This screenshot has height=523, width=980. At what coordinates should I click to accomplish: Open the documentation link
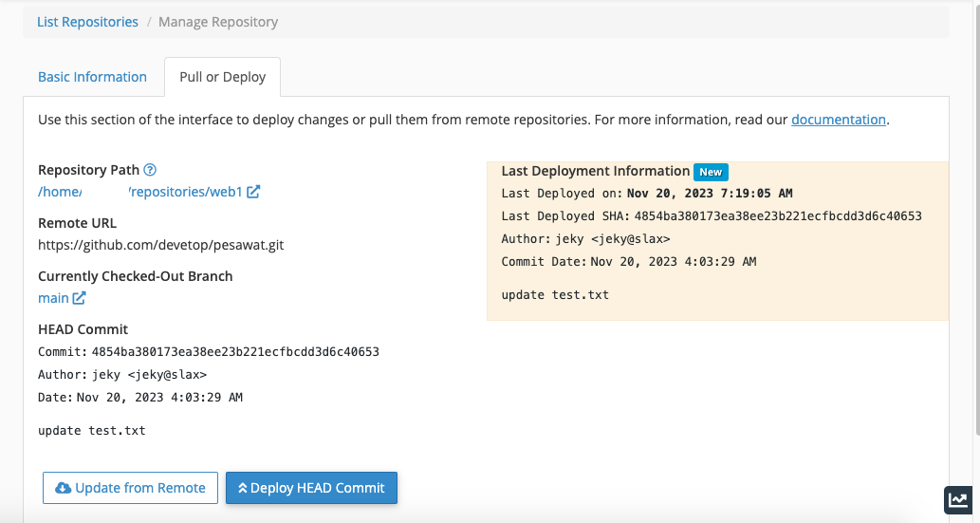839,120
